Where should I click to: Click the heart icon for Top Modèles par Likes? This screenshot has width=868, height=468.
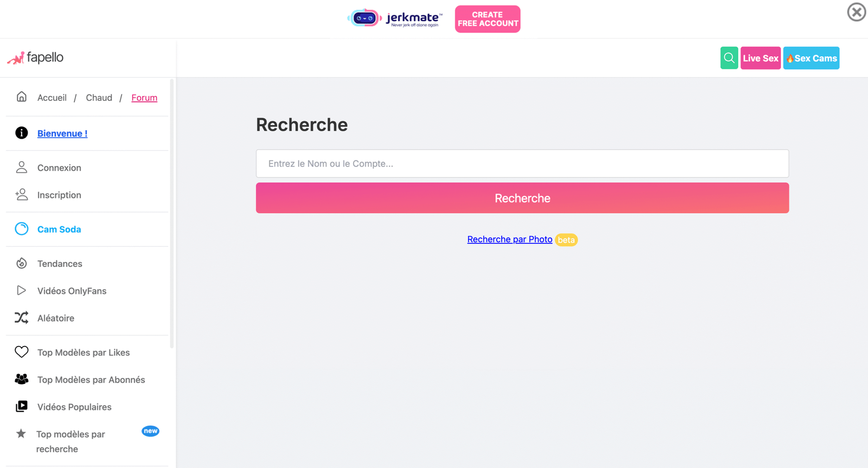tap(22, 352)
